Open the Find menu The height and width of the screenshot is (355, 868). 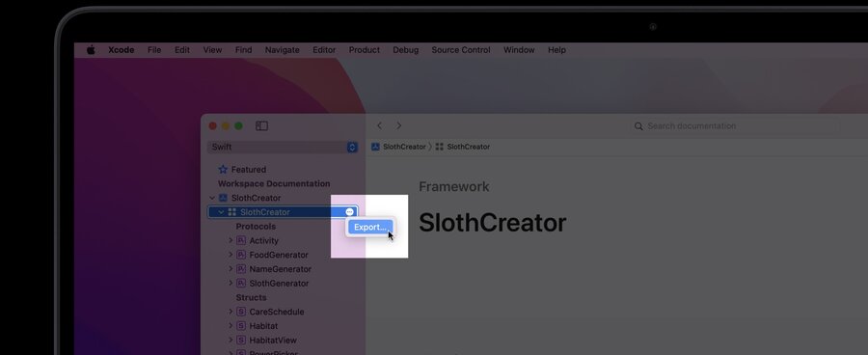click(x=244, y=50)
